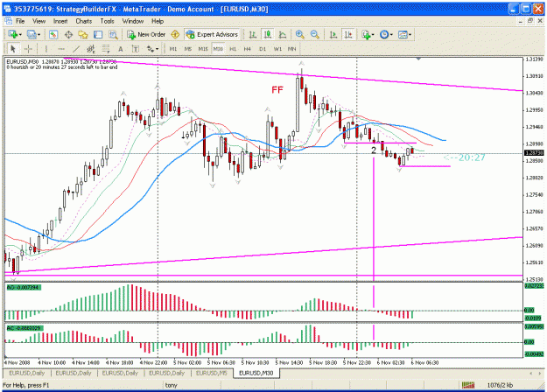Click the New Chart icon
The image size is (547, 392).
click(13, 34)
